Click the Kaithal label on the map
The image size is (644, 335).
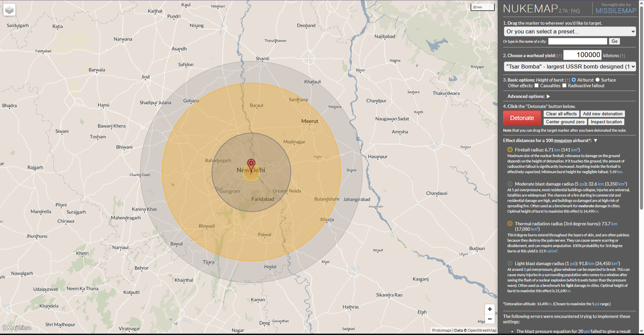[x=155, y=11]
